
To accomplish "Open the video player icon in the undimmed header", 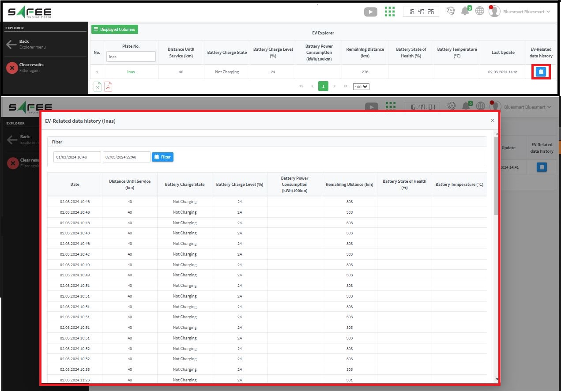I will tap(371, 12).
